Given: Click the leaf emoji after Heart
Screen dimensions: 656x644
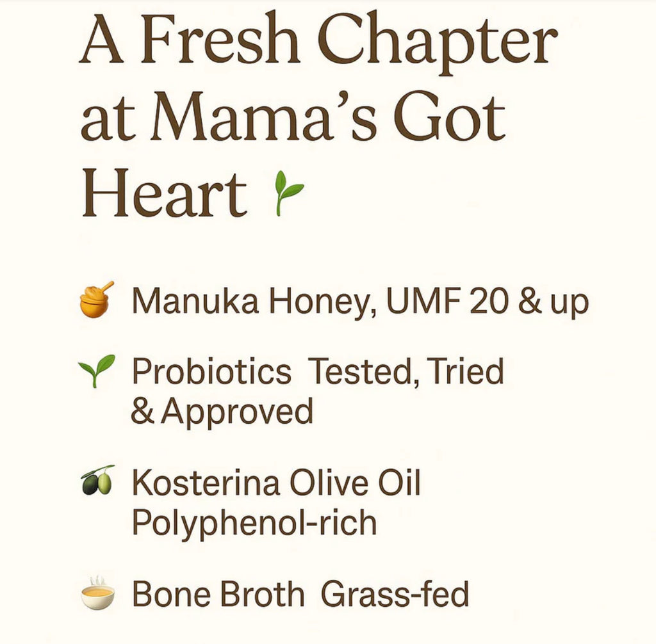Looking at the screenshot, I should tap(288, 192).
